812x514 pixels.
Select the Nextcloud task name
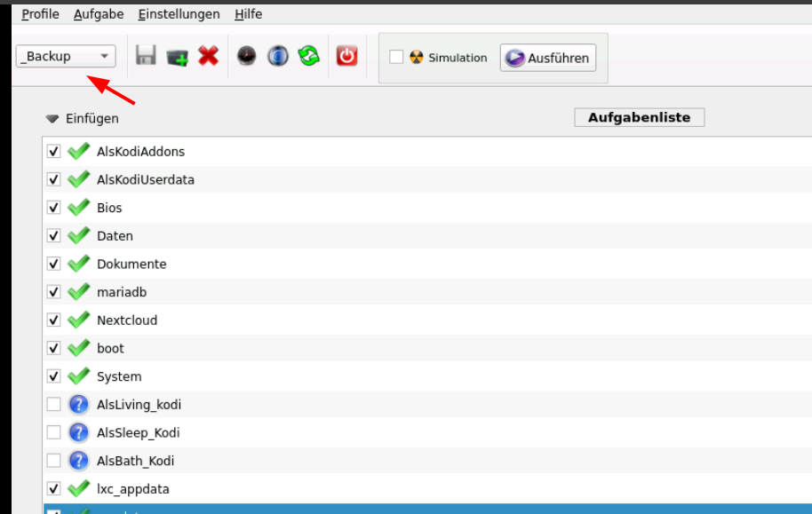click(x=127, y=320)
